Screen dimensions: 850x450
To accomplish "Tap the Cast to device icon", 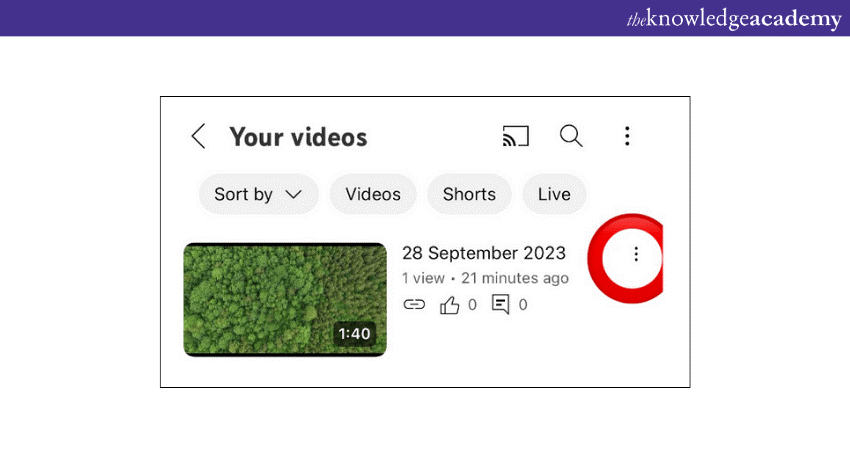I will [515, 136].
